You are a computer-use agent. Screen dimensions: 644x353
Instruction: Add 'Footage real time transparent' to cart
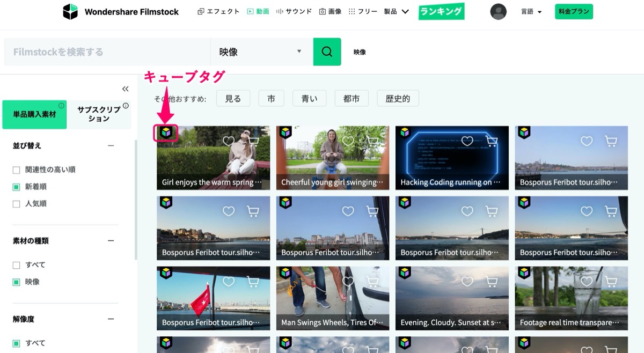point(611,282)
